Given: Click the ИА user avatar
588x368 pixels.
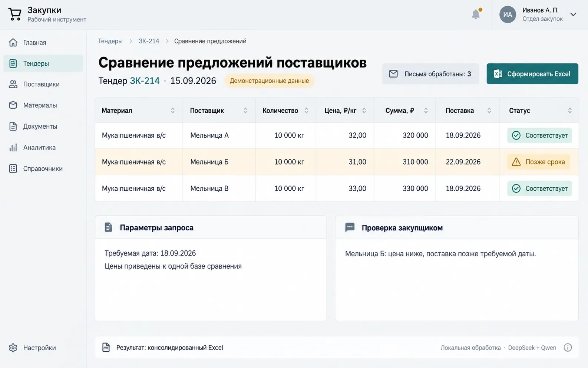Looking at the screenshot, I should [x=508, y=14].
